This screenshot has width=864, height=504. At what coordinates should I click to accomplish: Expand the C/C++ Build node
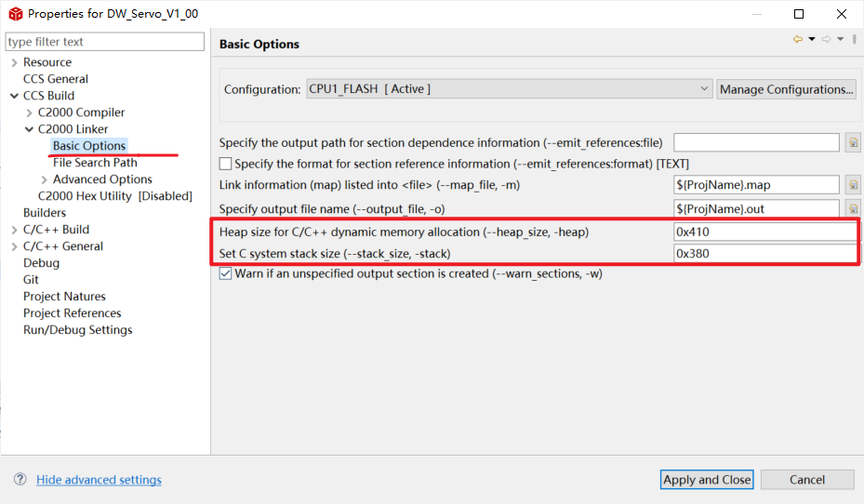click(14, 231)
